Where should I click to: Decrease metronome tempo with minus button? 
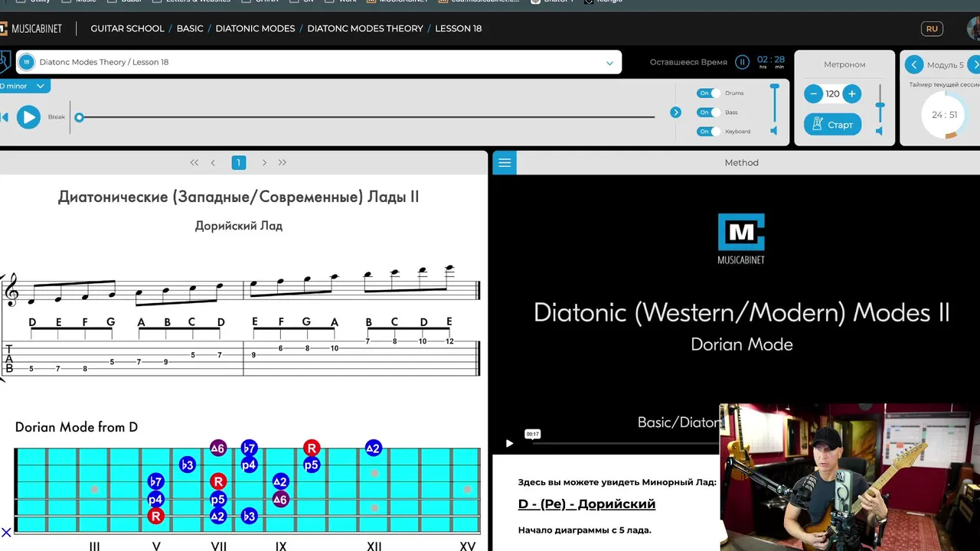[x=813, y=93]
